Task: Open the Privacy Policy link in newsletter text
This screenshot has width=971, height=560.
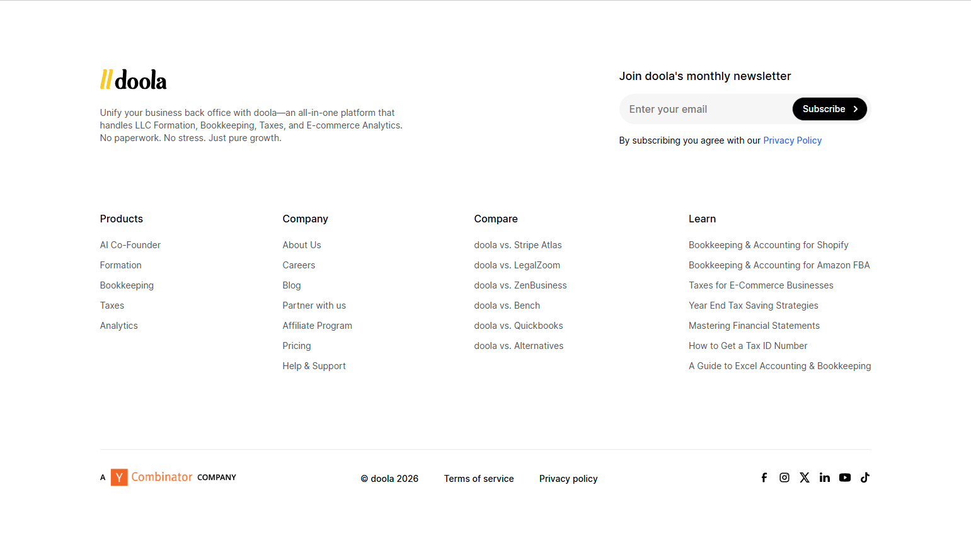Action: pyautogui.click(x=792, y=140)
